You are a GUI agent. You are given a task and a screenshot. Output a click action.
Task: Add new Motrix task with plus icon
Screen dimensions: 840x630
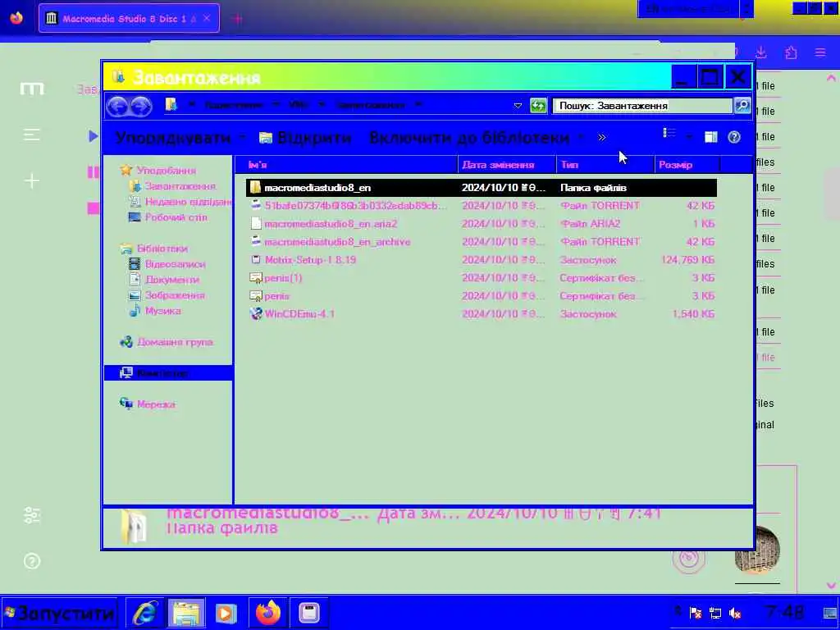tap(32, 181)
